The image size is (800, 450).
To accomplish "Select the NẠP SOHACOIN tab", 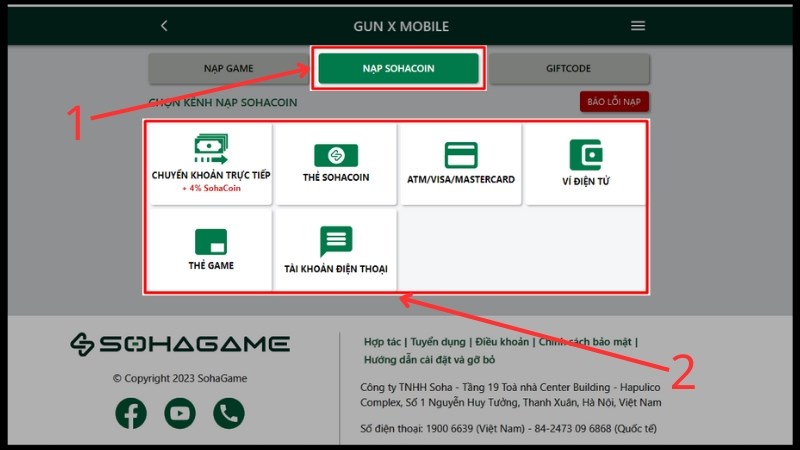I will pyautogui.click(x=398, y=68).
